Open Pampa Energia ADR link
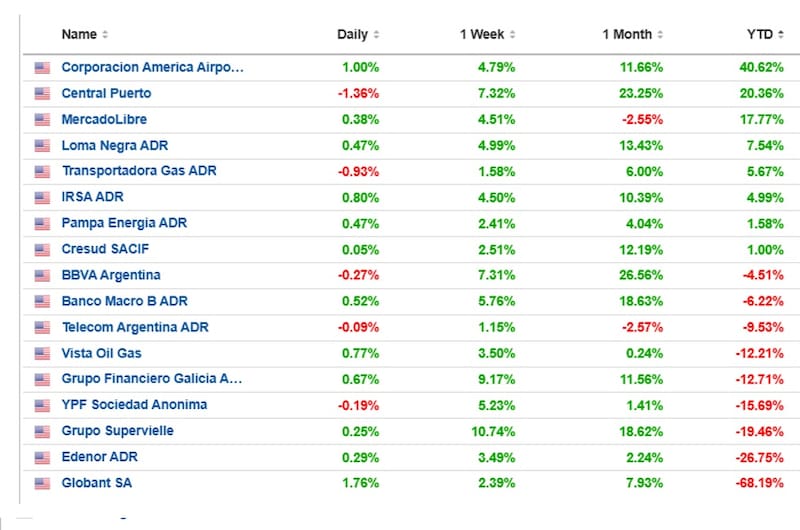Viewport: 800px width, 530px height. point(124,224)
